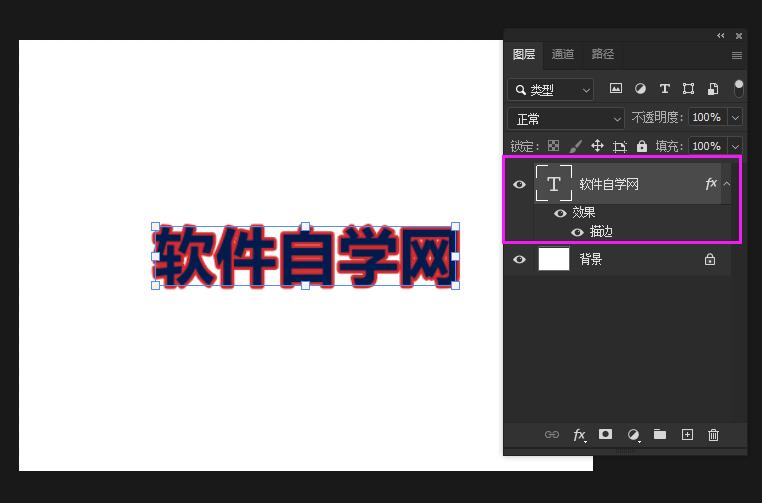Select the 图层 tab

pos(524,54)
